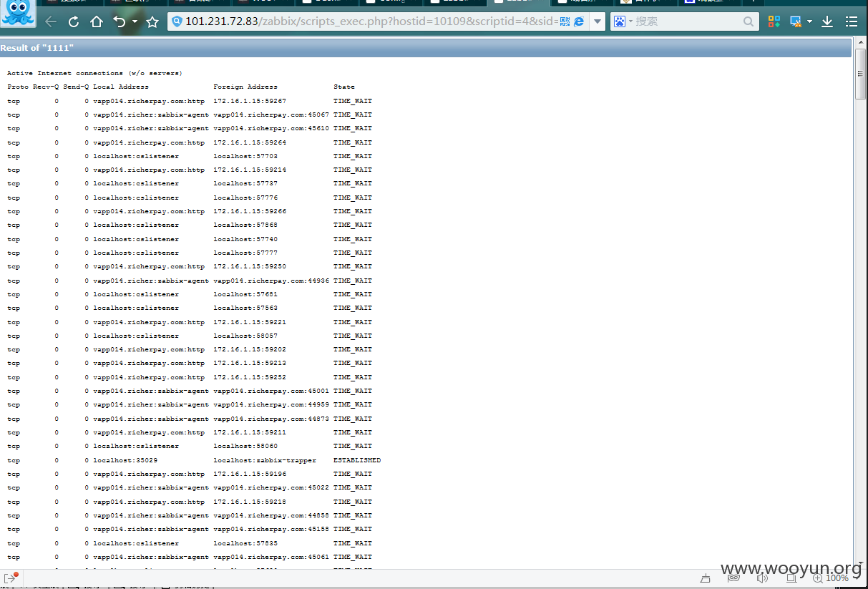
Task: Expand the undo closed-tabs dropdown arrow
Action: (x=135, y=21)
